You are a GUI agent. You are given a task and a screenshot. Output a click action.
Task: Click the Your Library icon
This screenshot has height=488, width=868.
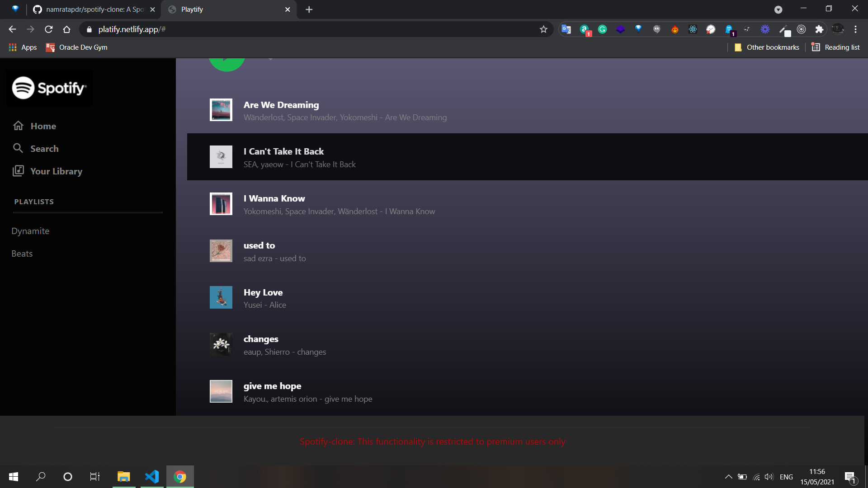click(x=18, y=171)
